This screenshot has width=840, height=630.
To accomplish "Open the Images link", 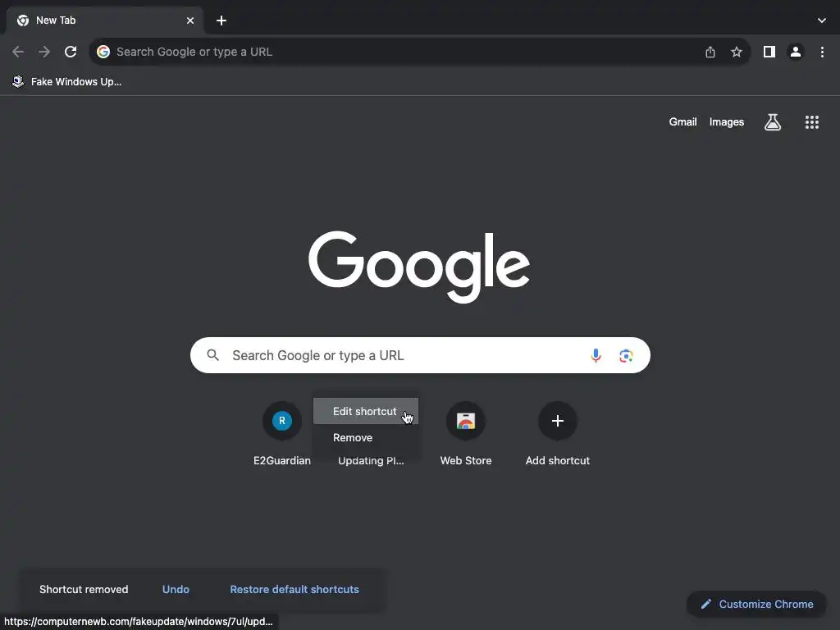I will 727,122.
